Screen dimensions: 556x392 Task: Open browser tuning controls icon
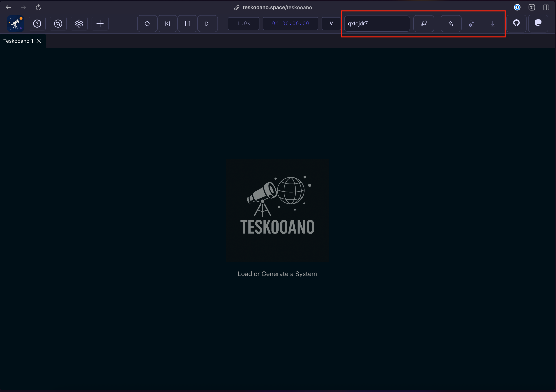(532, 7)
